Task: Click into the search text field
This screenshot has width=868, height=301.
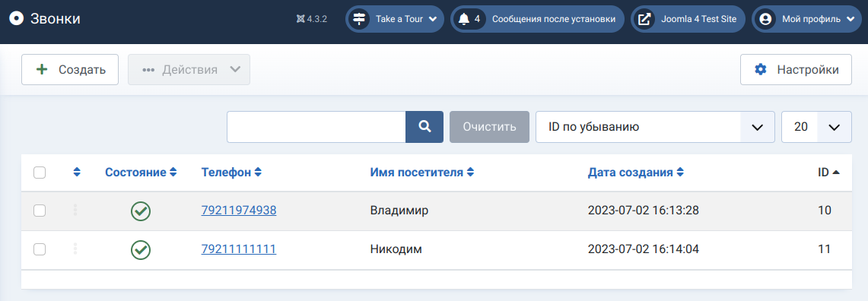Action: 316,127
